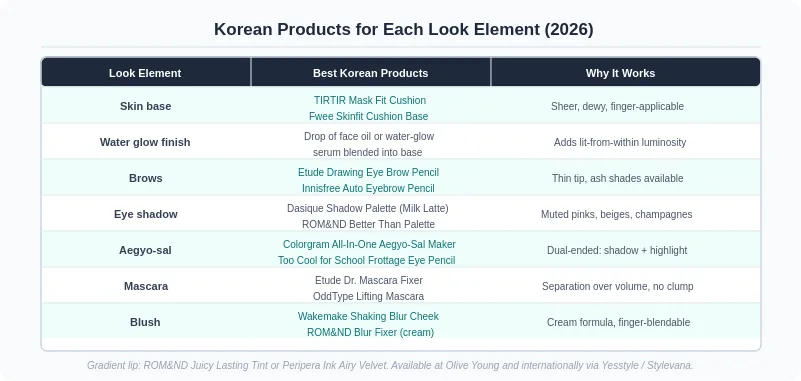The height and width of the screenshot is (381, 801).
Task: Open the Too Cool for School Frottage link
Action: coord(366,260)
